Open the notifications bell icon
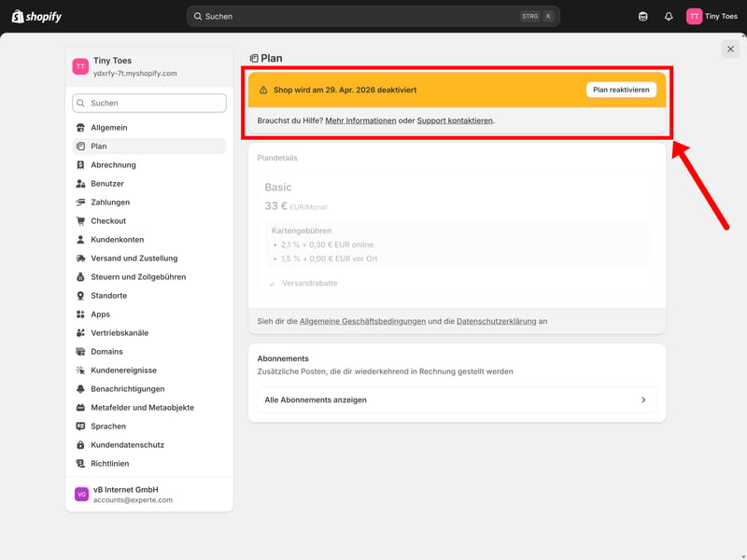The height and width of the screenshot is (560, 747). [669, 16]
